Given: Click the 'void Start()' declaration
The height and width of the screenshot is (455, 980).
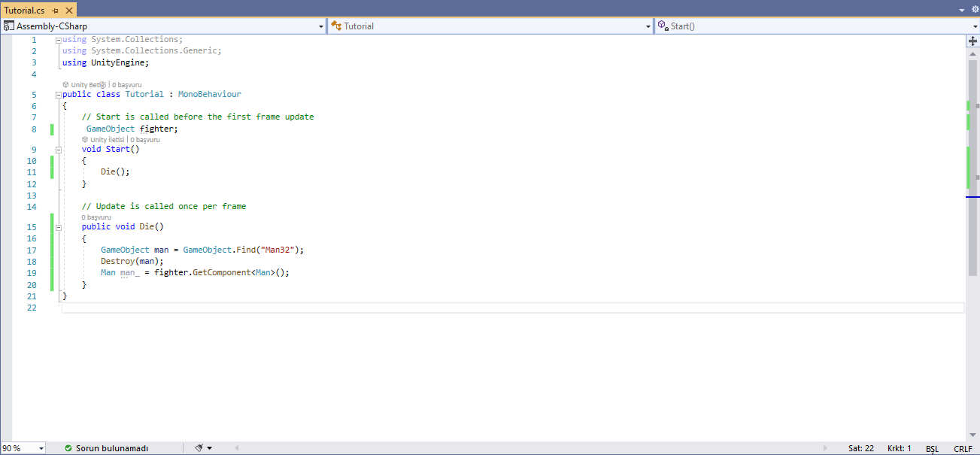Looking at the screenshot, I should coord(111,149).
